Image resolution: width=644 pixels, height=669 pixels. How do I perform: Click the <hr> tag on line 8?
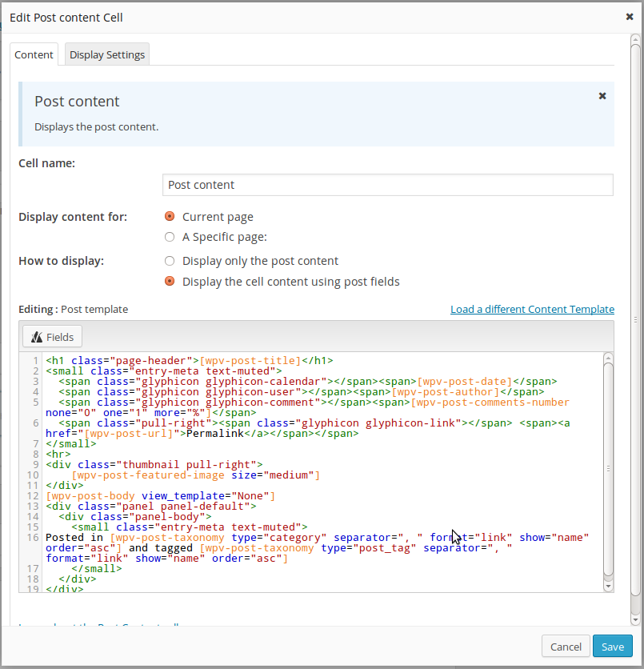58,454
